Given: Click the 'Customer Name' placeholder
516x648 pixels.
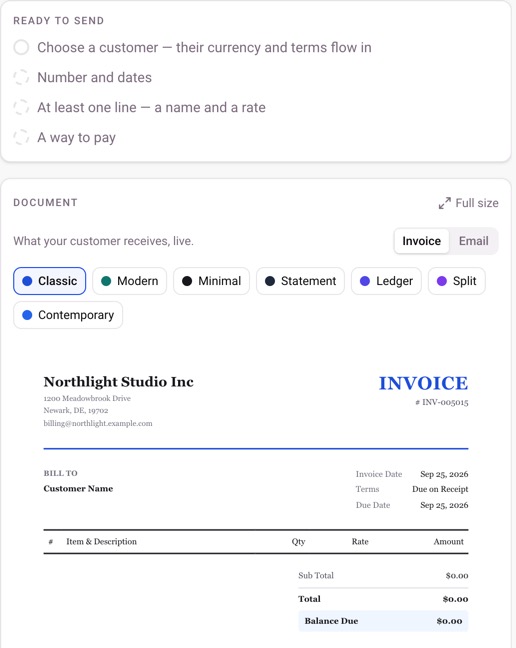Looking at the screenshot, I should point(78,488).
